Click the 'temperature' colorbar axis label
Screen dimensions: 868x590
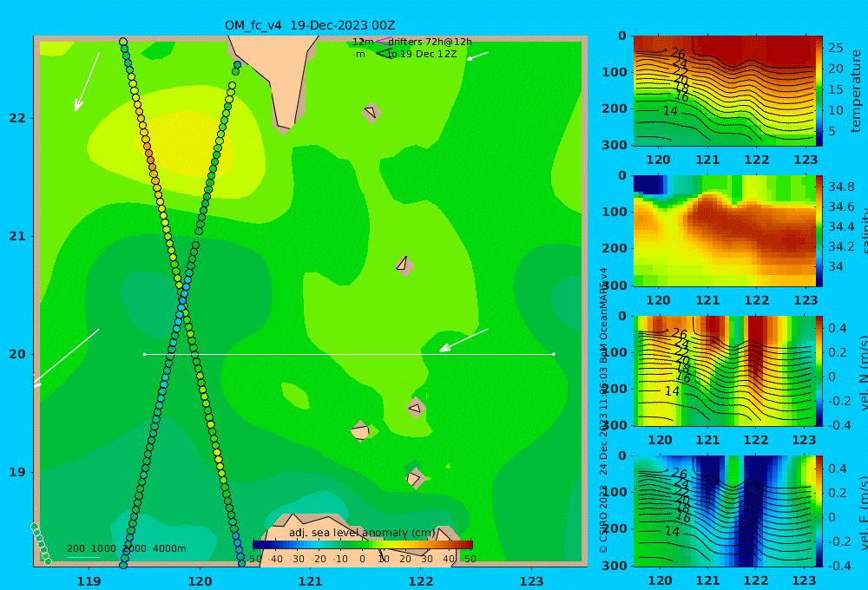857,91
